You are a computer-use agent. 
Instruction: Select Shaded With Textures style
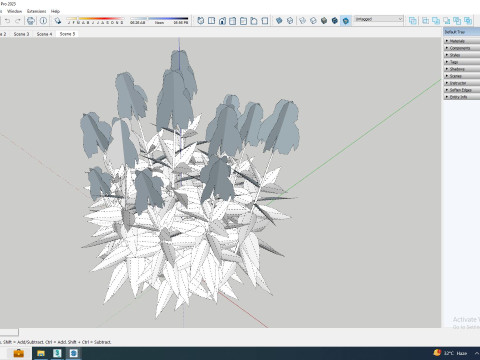click(x=335, y=21)
